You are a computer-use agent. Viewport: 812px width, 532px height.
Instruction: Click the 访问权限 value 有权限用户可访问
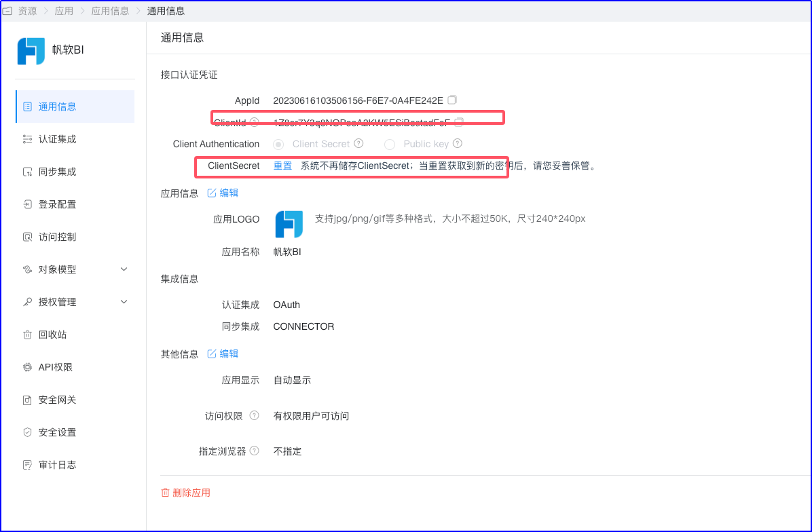tap(311, 416)
